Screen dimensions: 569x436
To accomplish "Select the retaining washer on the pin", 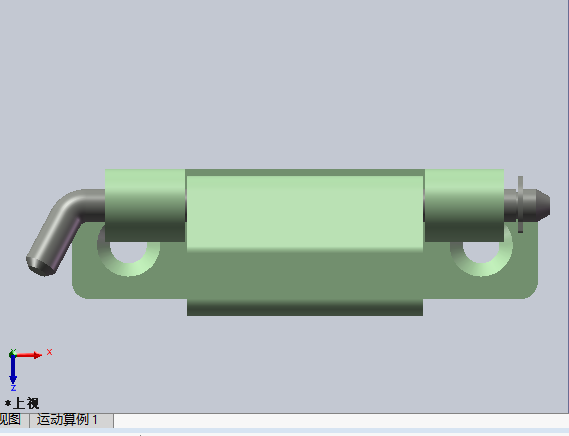I will [x=520, y=204].
